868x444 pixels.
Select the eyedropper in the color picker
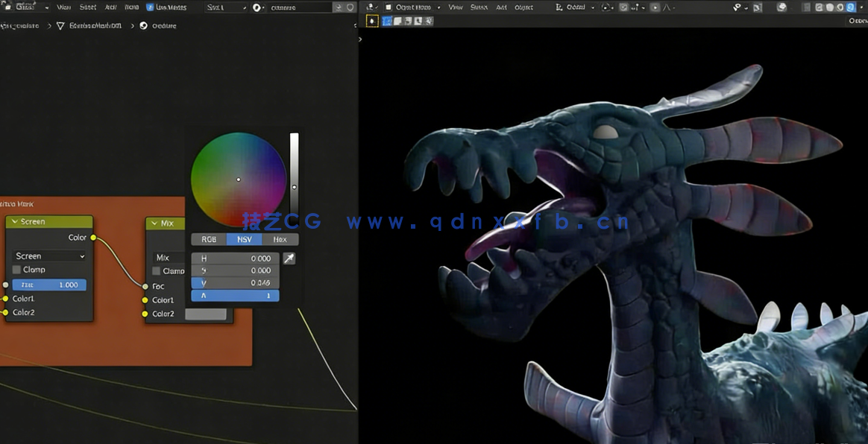pyautogui.click(x=289, y=259)
